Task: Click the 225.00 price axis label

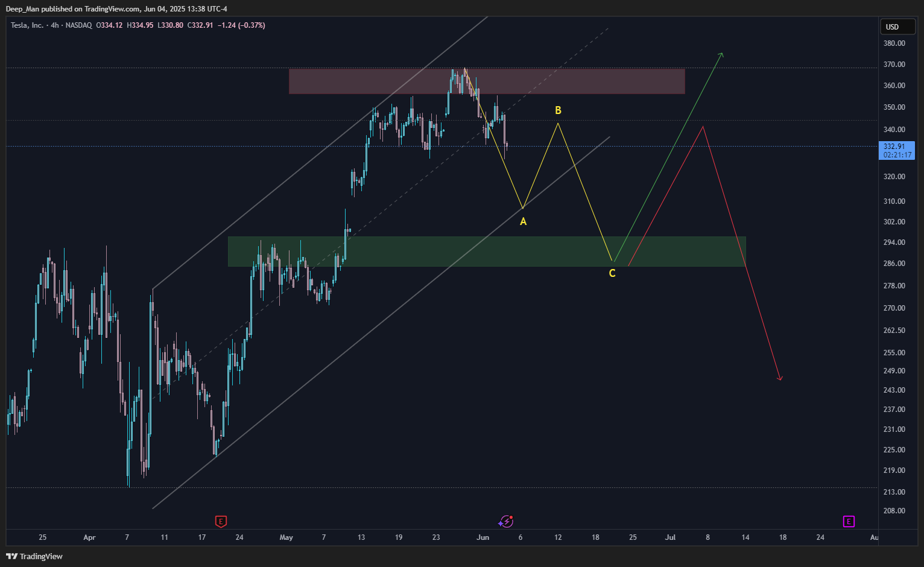Action: (x=894, y=450)
